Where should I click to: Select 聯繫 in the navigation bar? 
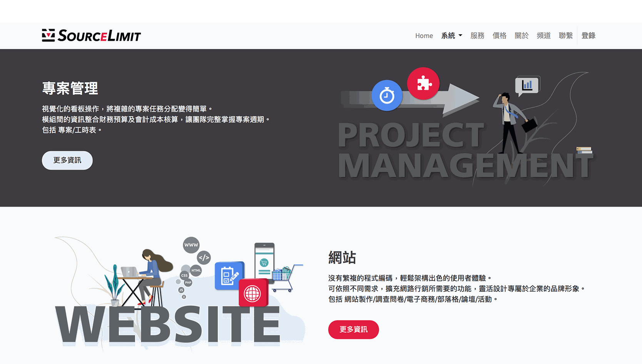pos(566,36)
